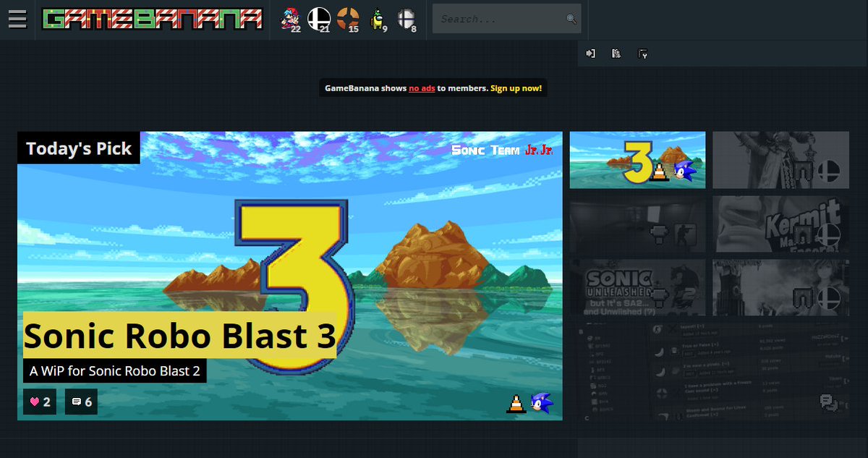This screenshot has height=458, width=868.
Task: Click the "Today's Pick" label
Action: point(79,148)
